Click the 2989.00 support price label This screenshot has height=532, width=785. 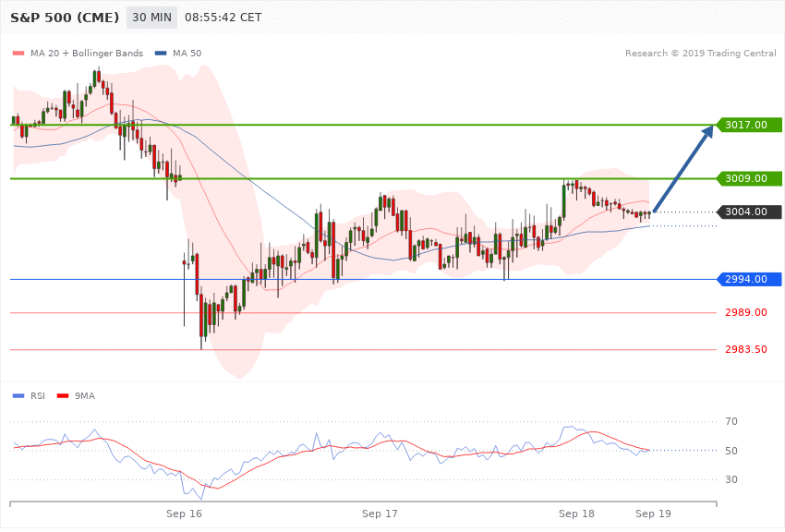click(x=746, y=312)
